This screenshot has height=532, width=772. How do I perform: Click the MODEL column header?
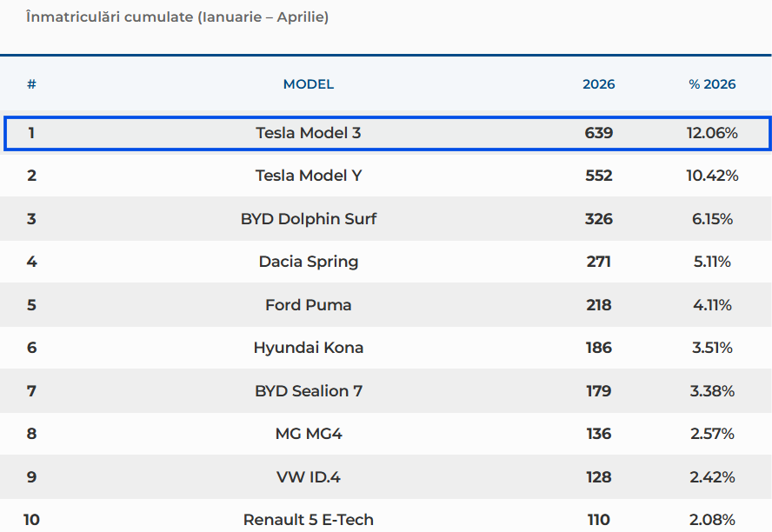click(309, 84)
